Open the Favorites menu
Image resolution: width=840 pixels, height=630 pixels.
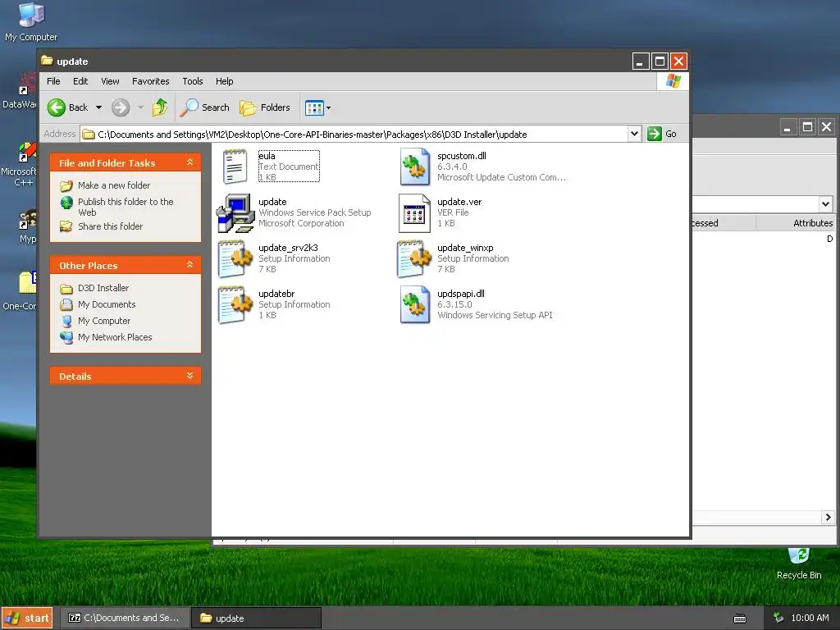click(x=151, y=81)
